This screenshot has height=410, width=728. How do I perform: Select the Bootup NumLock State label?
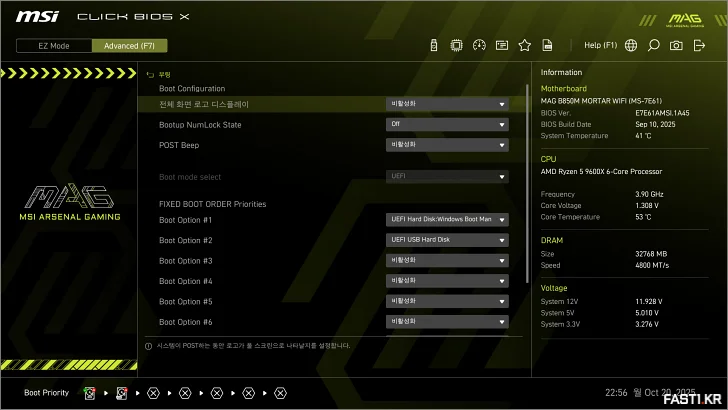coord(200,125)
